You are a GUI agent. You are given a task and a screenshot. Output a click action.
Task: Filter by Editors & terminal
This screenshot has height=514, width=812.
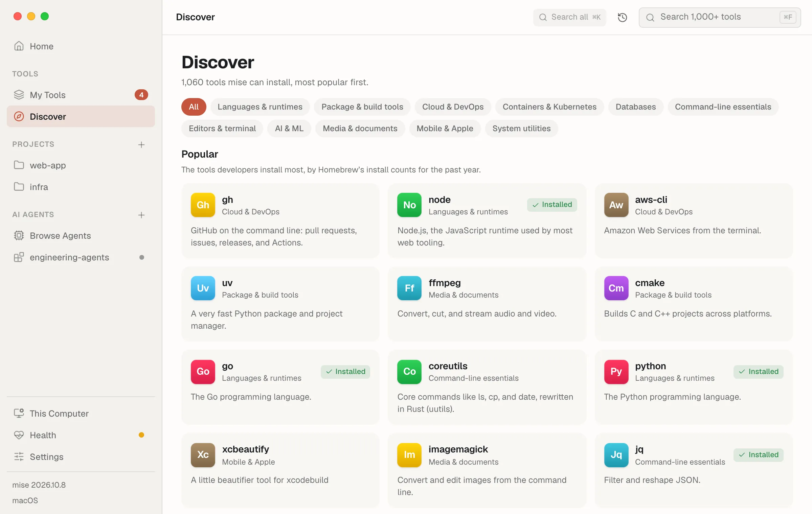tap(222, 128)
